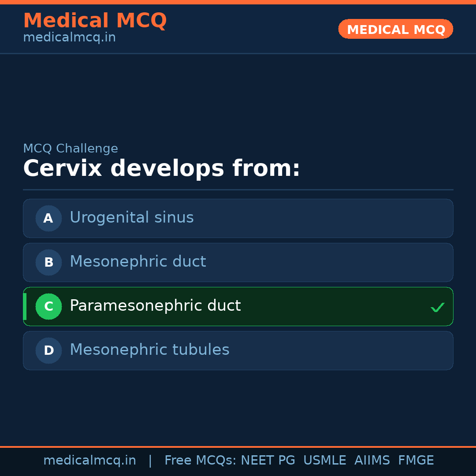Click the NEET PG footer text
Viewport: 476px width, 476px height.
point(268,461)
